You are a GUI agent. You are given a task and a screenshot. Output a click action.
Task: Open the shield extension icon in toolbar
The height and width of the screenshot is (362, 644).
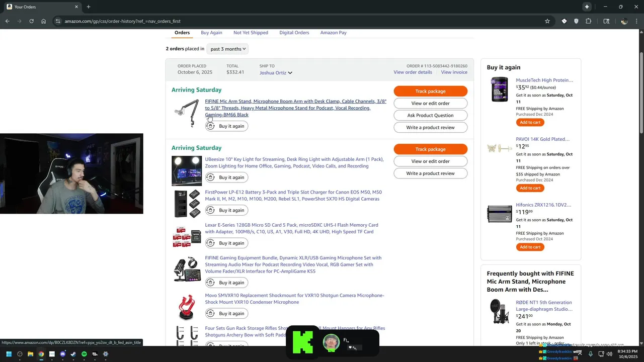576,21
